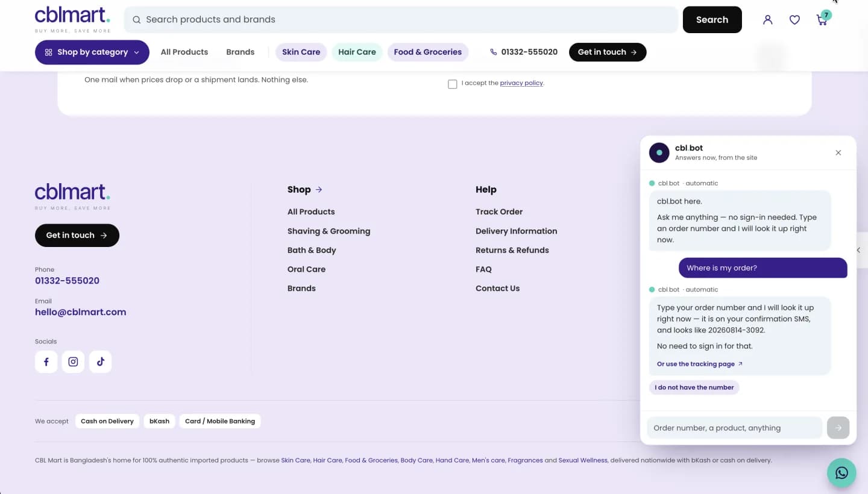The image size is (868, 494).
Task: Click the TikTok social icon
Action: pos(101,362)
